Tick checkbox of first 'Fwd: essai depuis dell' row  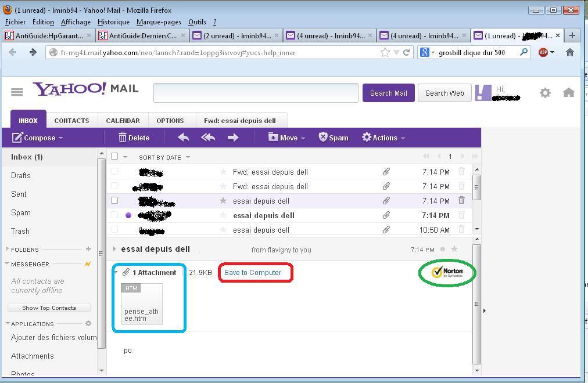114,171
